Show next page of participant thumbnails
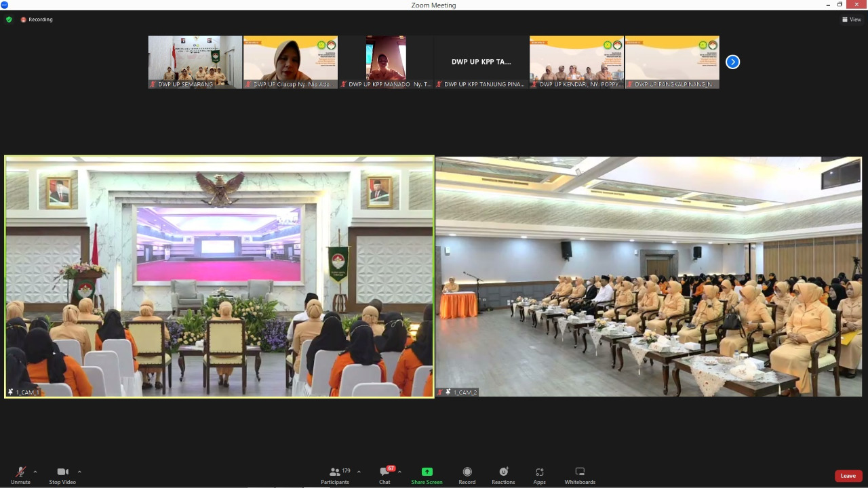The image size is (868, 488). 732,62
